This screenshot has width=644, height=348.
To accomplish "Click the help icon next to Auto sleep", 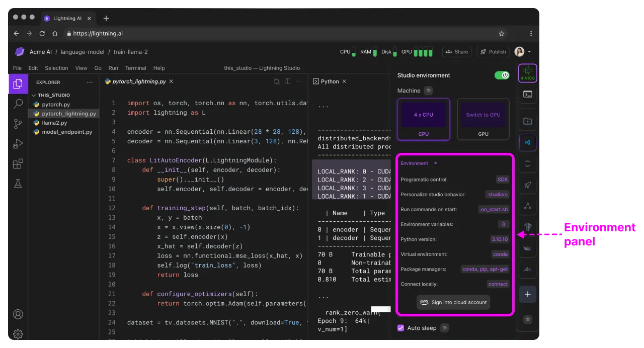I will point(444,328).
